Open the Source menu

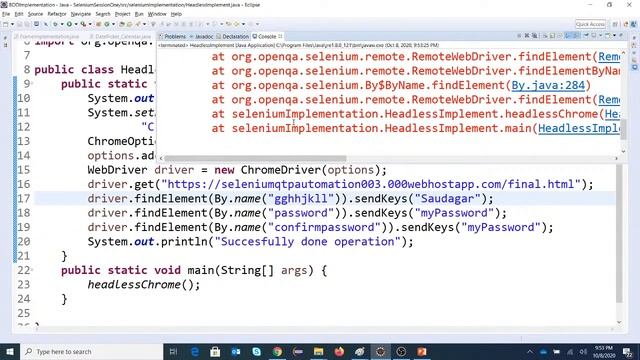[x=35, y=14]
